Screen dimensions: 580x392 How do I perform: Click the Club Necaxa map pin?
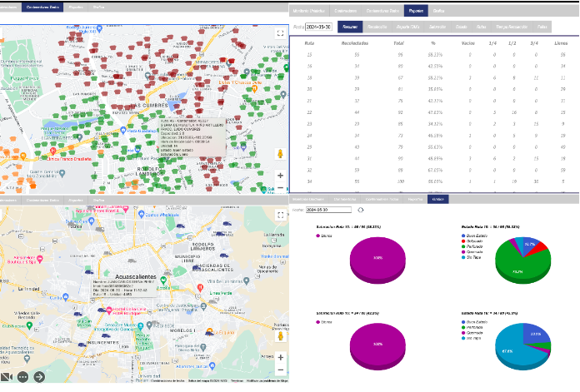point(29,325)
